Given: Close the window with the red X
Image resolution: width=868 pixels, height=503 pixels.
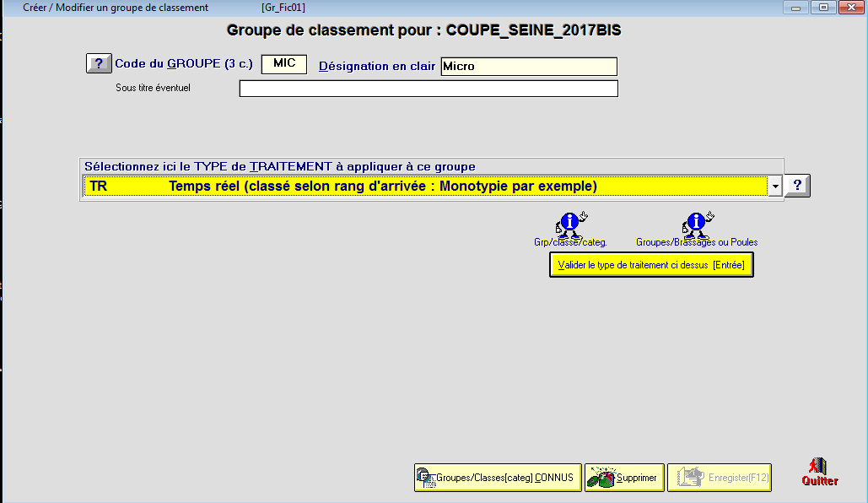Looking at the screenshot, I should [x=851, y=8].
